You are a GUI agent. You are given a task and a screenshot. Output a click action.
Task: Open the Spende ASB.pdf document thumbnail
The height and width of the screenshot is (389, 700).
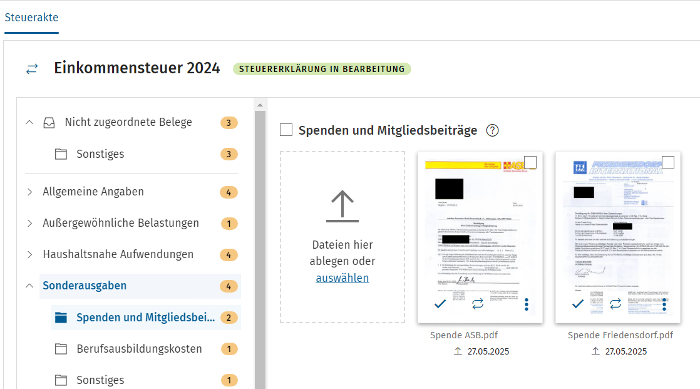coord(480,237)
